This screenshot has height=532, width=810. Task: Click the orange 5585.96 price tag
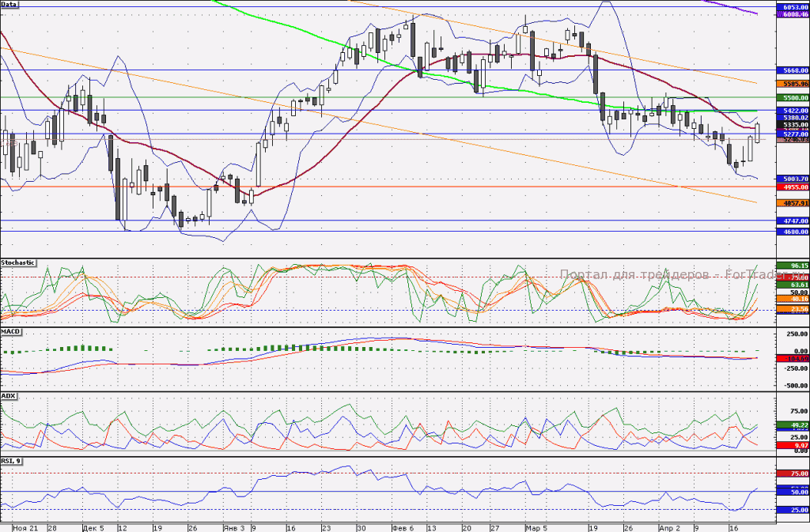point(793,84)
